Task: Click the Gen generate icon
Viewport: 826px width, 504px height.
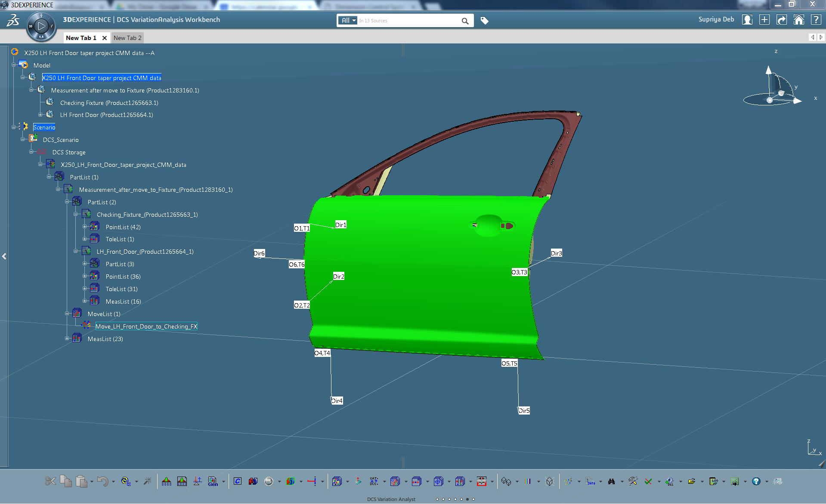Action: [213, 481]
